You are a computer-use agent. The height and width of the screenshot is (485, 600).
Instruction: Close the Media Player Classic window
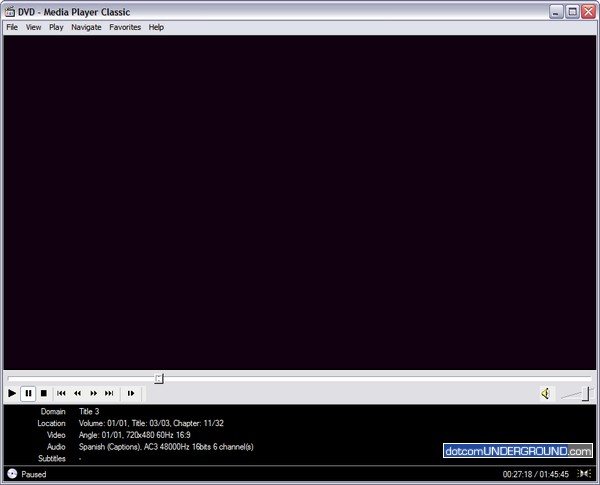pos(589,12)
